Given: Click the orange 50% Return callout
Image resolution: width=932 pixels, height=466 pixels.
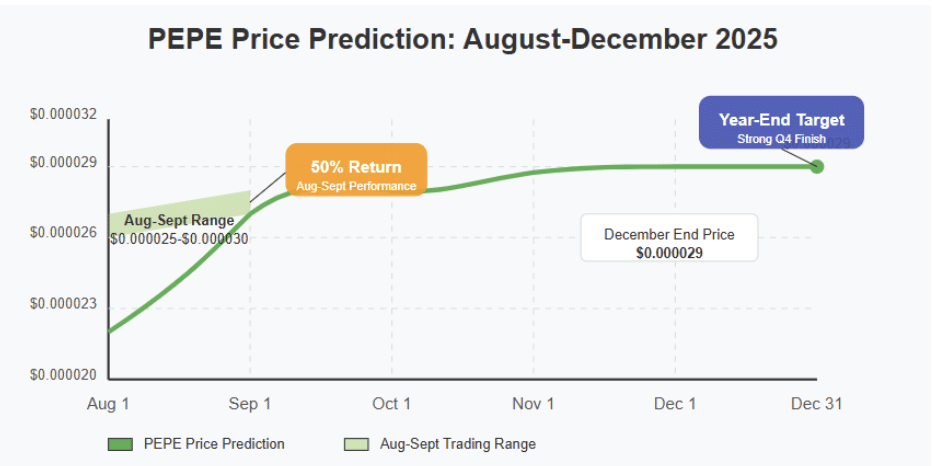Looking at the screenshot, I should (356, 168).
